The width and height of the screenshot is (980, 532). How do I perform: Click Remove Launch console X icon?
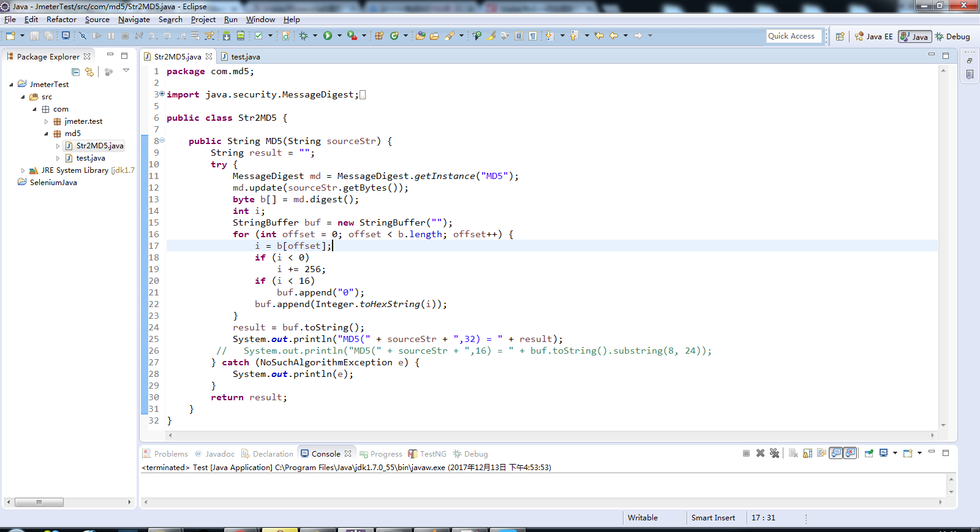point(760,453)
